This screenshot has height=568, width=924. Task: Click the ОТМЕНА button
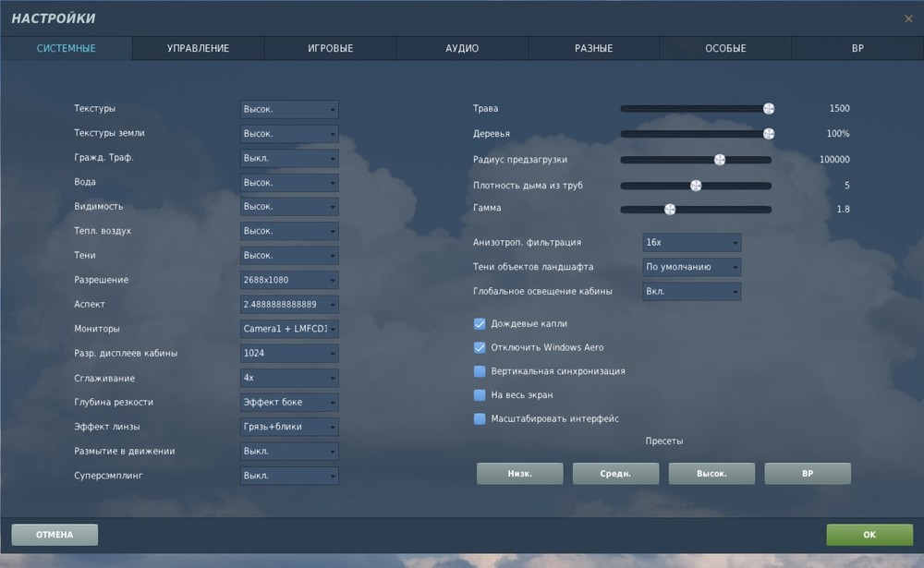click(55, 535)
